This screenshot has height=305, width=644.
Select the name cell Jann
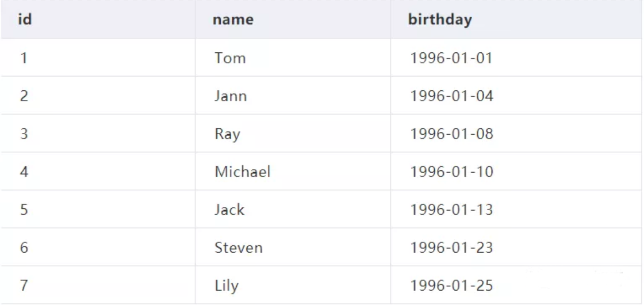point(231,96)
